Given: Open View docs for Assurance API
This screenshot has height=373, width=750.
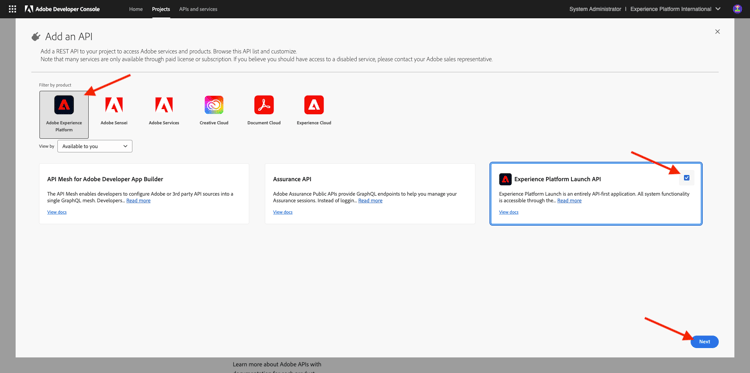Looking at the screenshot, I should click(x=283, y=212).
